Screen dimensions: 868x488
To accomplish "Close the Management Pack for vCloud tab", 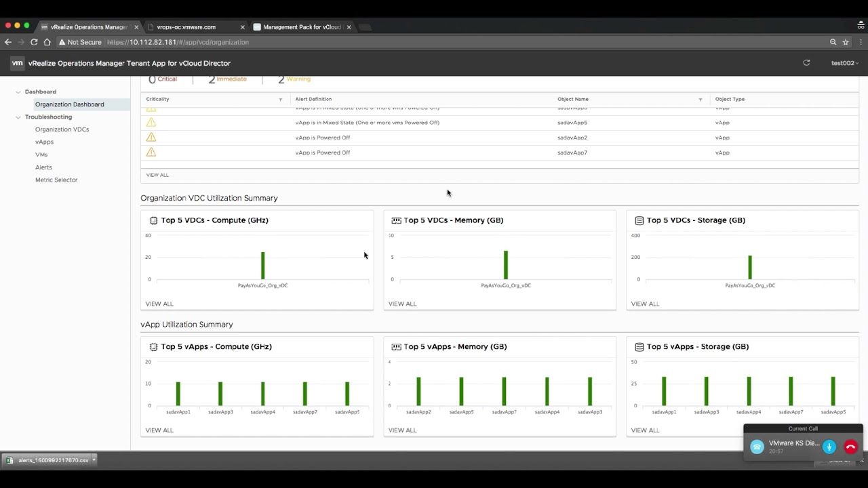I will point(349,27).
